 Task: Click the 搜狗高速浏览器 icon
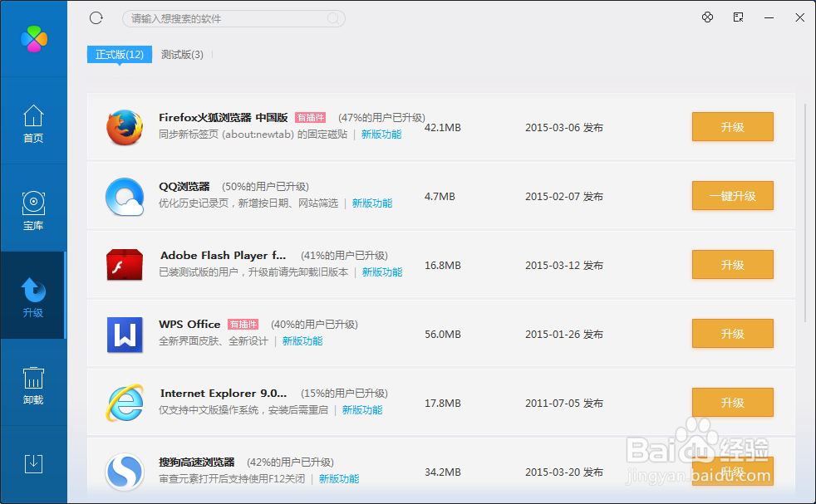125,472
